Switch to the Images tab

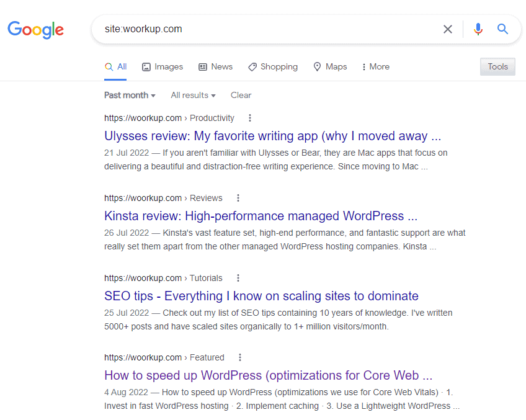pyautogui.click(x=163, y=66)
